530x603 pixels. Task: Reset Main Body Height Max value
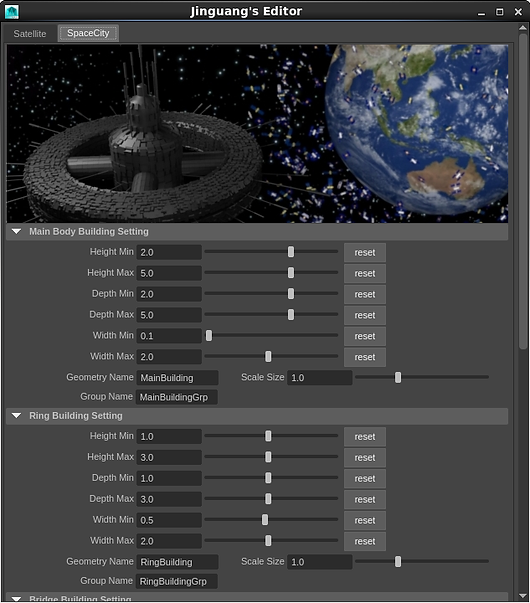(365, 273)
